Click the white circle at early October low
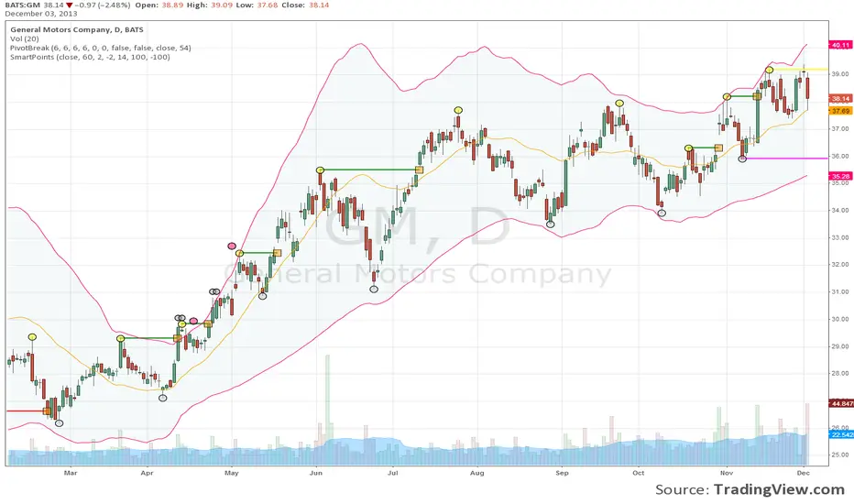Image resolution: width=854 pixels, height=504 pixels. click(662, 213)
